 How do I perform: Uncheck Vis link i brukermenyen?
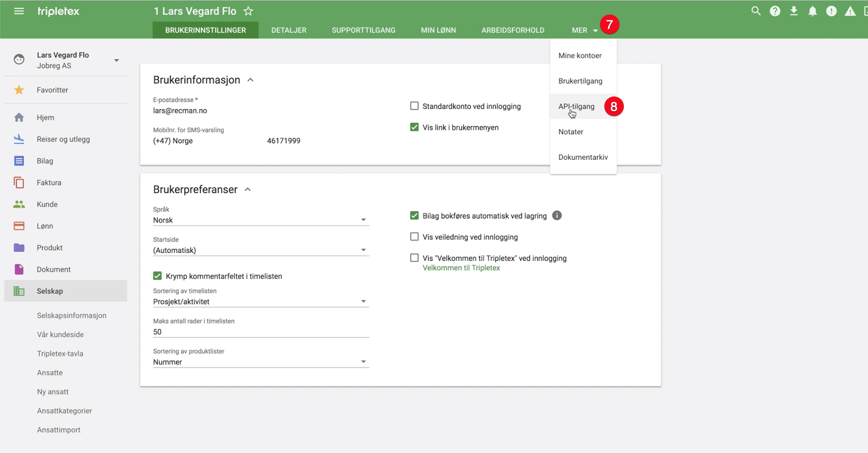[414, 128]
